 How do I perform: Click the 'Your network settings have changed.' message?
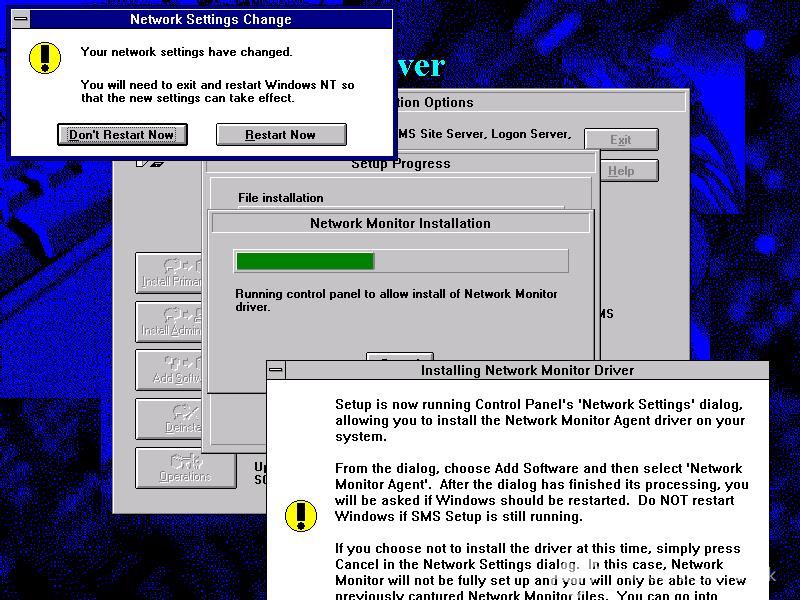point(187,52)
